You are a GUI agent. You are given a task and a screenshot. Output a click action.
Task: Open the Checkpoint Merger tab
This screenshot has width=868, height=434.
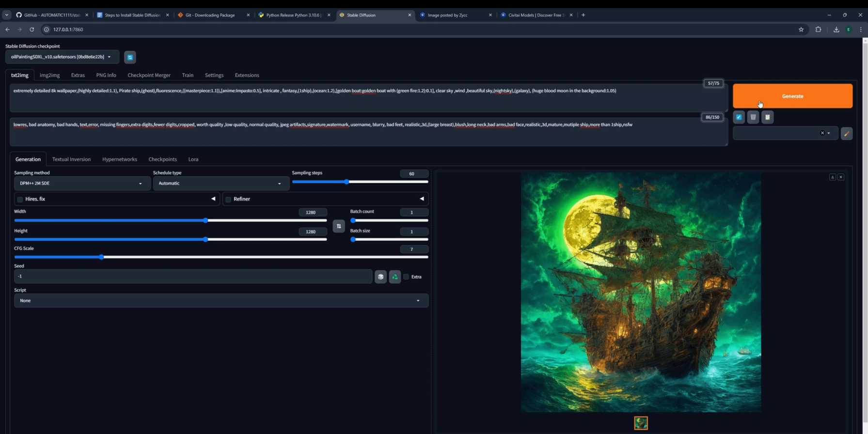[149, 76]
